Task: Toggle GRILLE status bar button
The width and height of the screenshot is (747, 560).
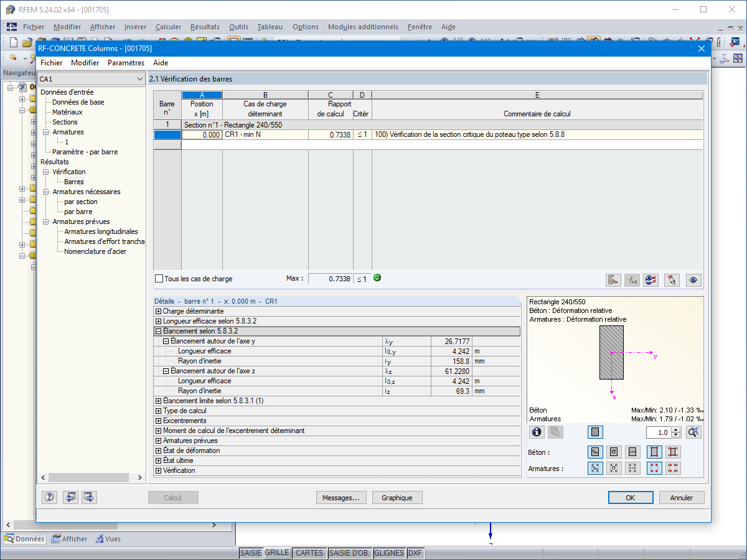Action: coord(276,553)
